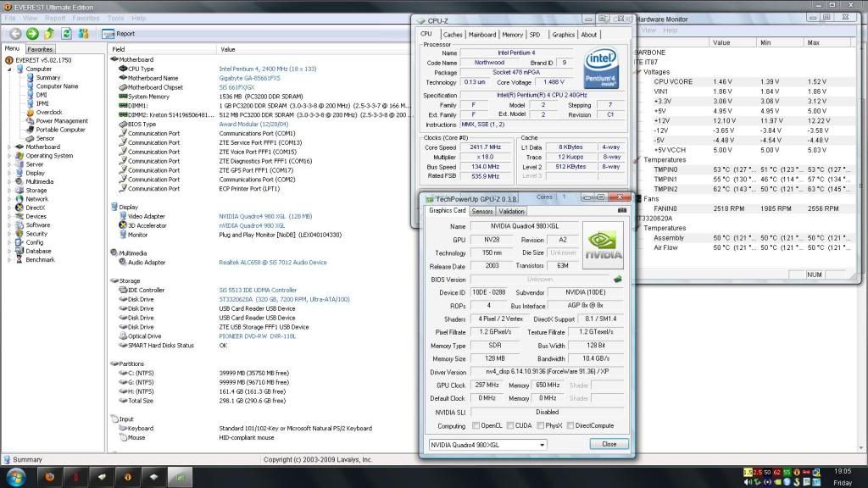868x488 pixels.
Task: Expand the Server tree node
Action: (9, 164)
